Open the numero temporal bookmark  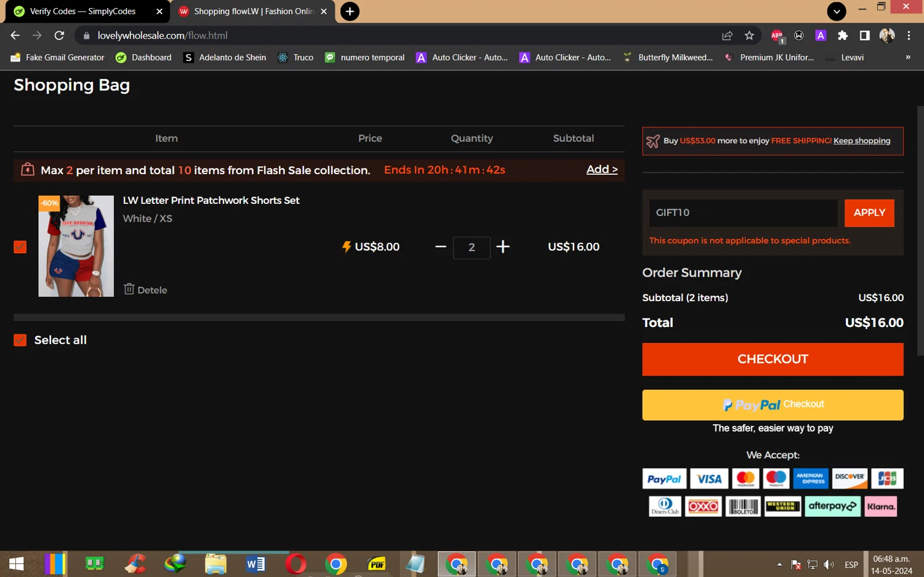click(365, 57)
